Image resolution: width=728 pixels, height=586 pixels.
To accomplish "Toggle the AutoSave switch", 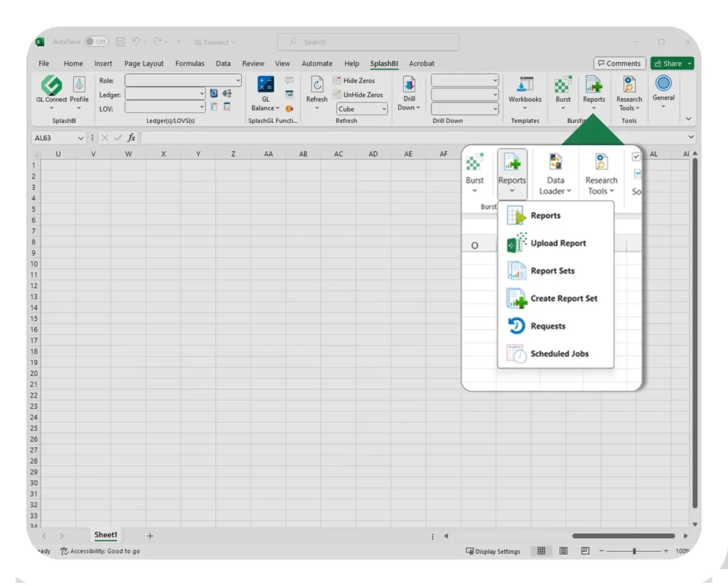I will pos(96,42).
